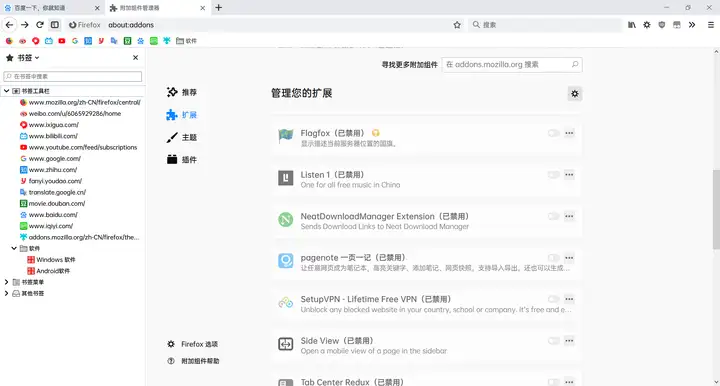Toggle the sidebar button in toolbar
This screenshot has width=720, height=386.
(55, 25)
